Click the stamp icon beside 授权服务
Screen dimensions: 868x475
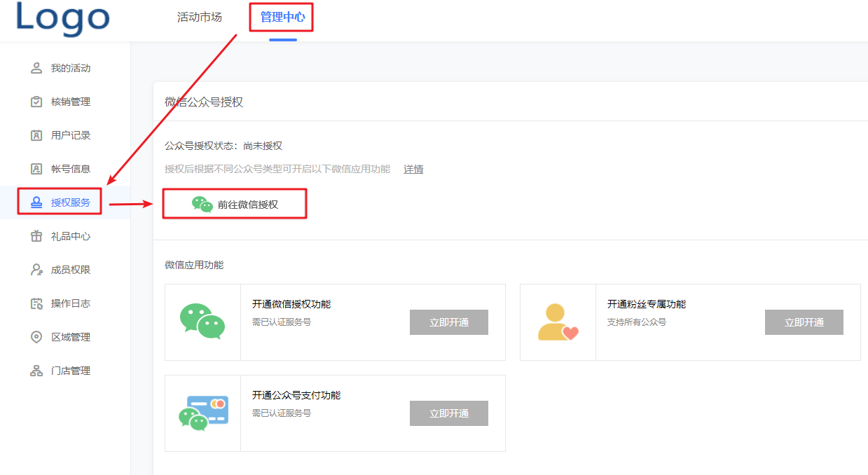coord(36,202)
